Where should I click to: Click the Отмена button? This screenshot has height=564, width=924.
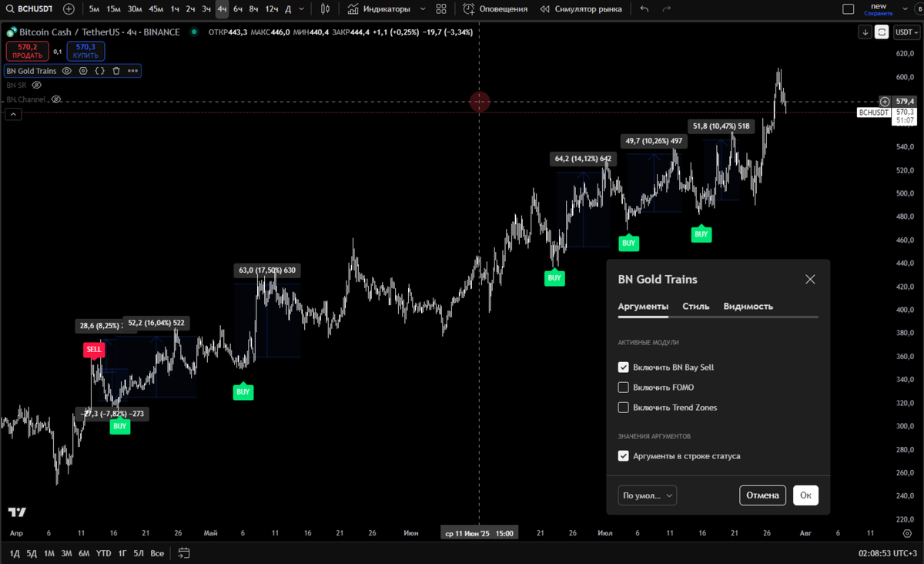[762, 495]
